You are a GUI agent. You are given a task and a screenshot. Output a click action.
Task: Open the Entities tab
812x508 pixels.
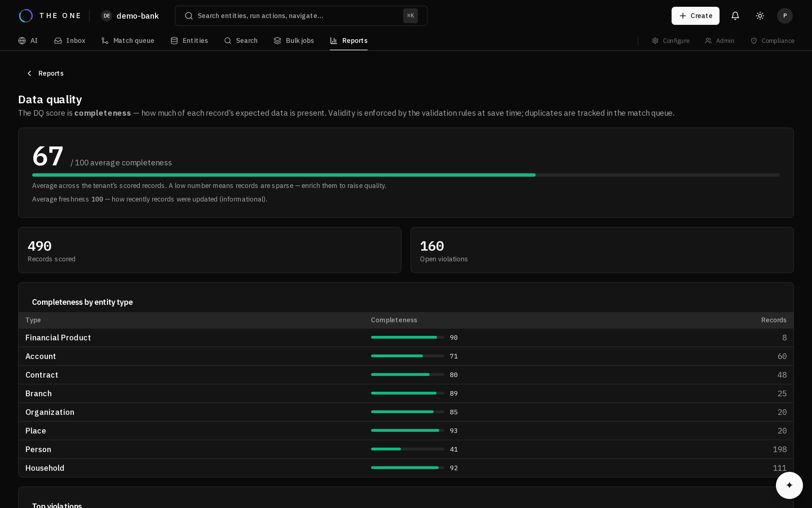[x=189, y=41]
